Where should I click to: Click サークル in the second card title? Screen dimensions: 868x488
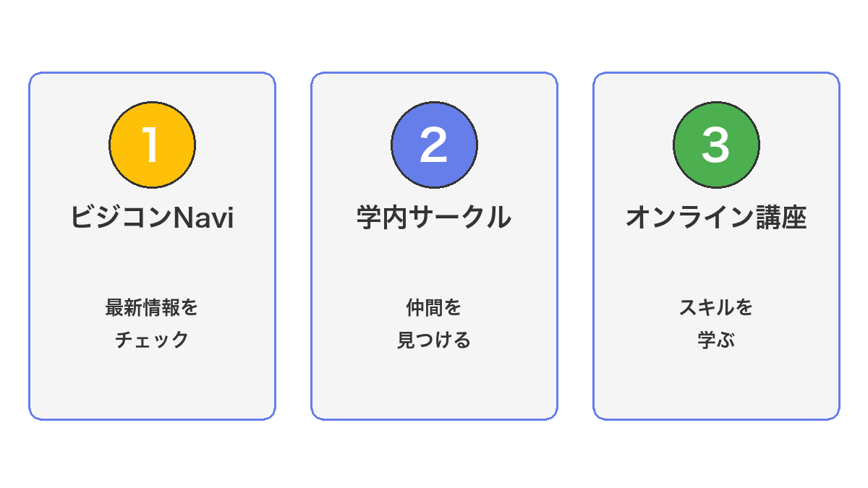pos(460,218)
